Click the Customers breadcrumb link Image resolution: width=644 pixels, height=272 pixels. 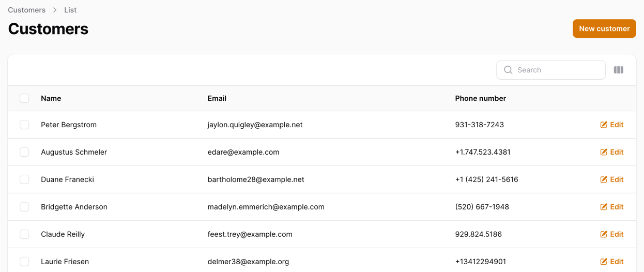tap(27, 10)
